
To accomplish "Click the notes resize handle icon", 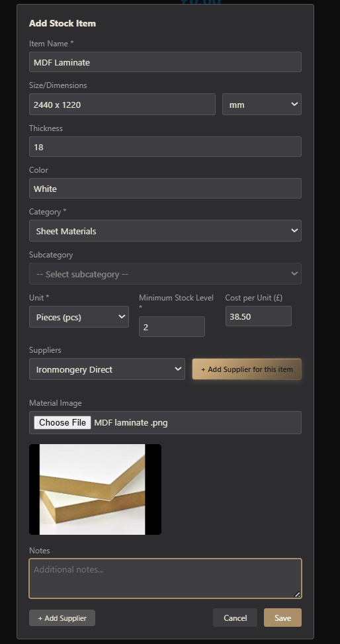I will [x=297, y=594].
